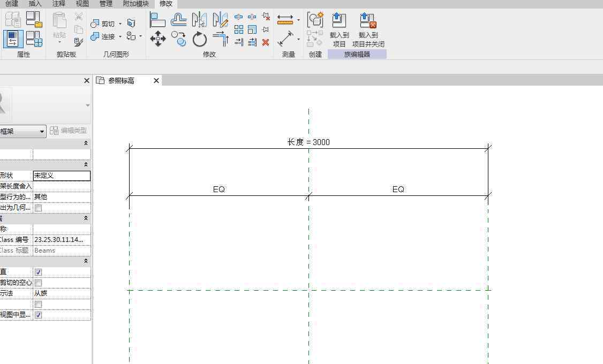Screen dimensions: 603x364
Task: Select the Array tool icon
Action: (239, 29)
